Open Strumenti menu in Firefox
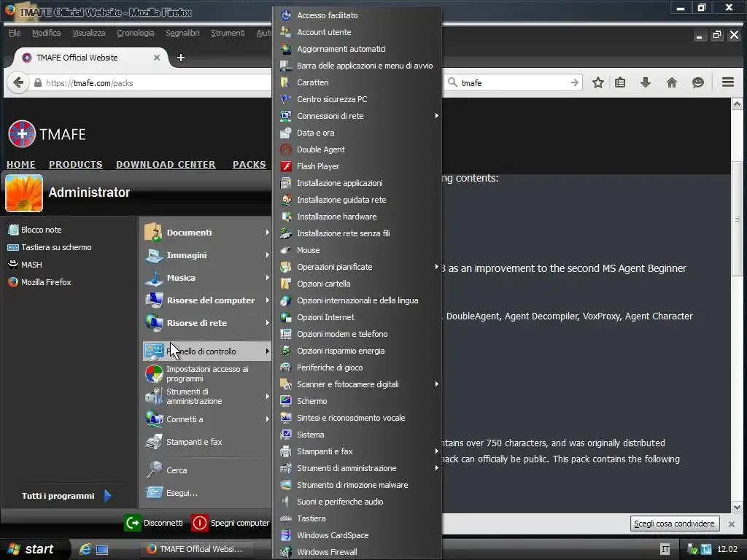Image resolution: width=747 pixels, height=560 pixels. (x=228, y=33)
